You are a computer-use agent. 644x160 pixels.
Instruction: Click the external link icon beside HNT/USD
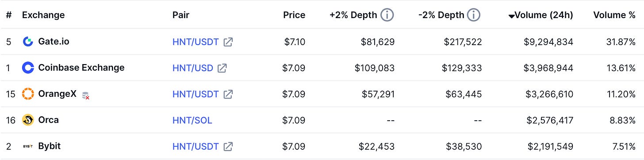pos(222,68)
